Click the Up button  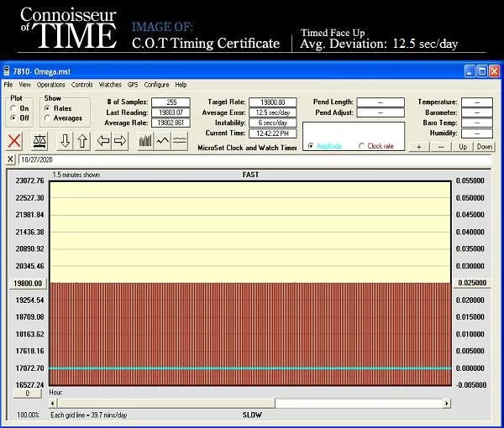[463, 147]
